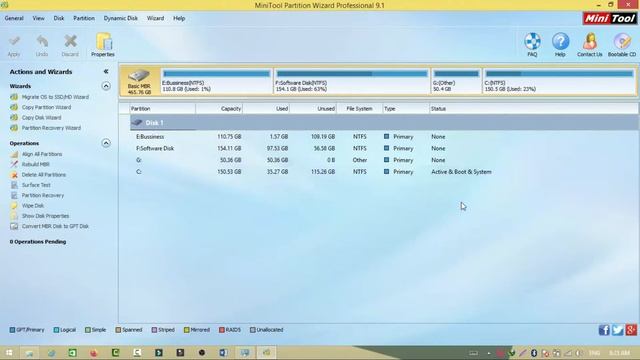This screenshot has height=360, width=640.
Task: Open the Windows Start button
Action: [x=9, y=353]
